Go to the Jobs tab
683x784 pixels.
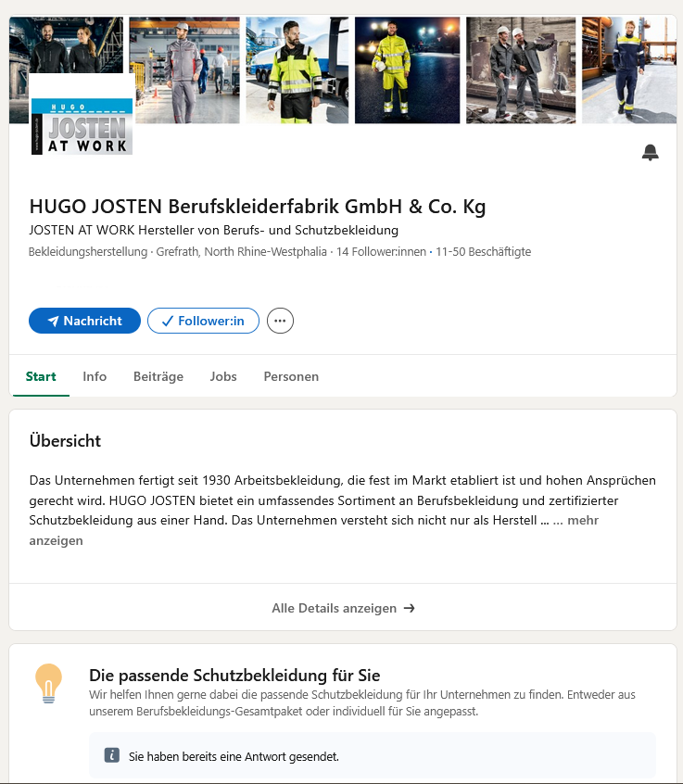223,376
